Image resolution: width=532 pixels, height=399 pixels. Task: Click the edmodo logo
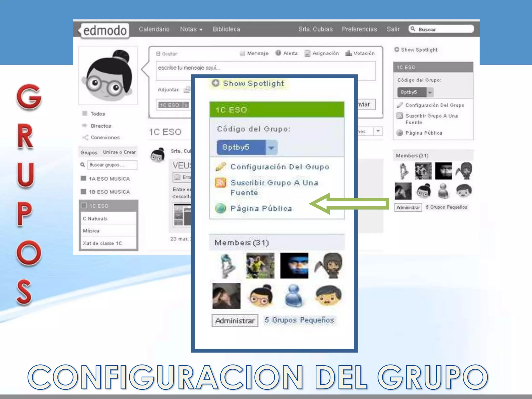[105, 31]
